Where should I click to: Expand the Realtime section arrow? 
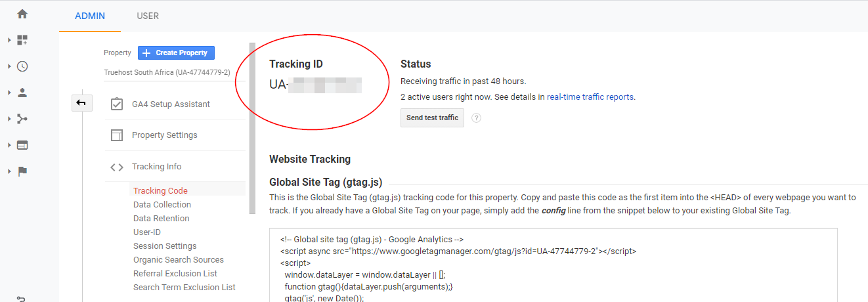tap(9, 66)
